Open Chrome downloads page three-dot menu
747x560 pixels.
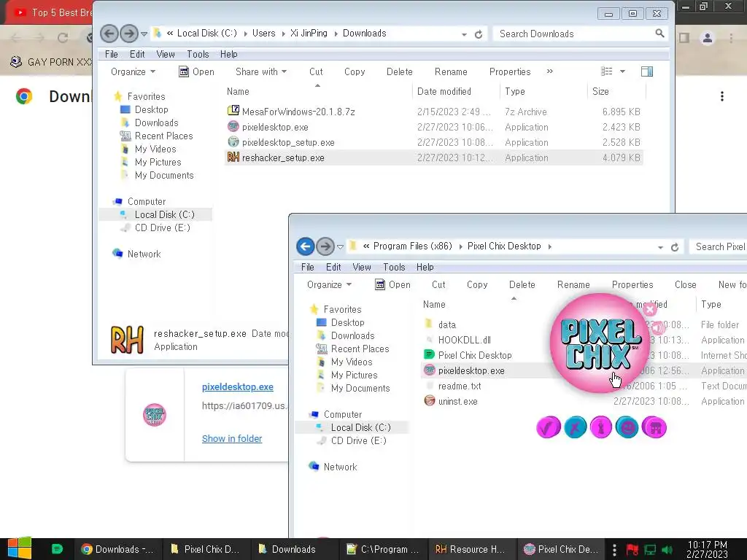click(x=722, y=97)
